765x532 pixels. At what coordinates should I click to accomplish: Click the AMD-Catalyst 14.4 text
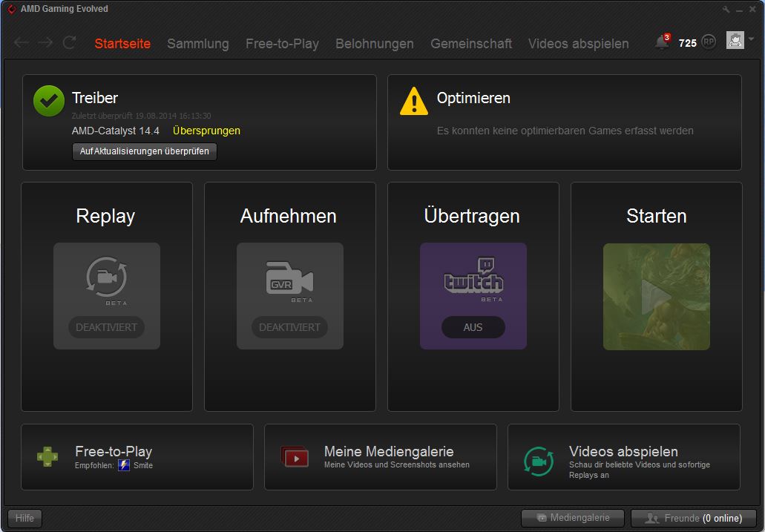coord(116,131)
